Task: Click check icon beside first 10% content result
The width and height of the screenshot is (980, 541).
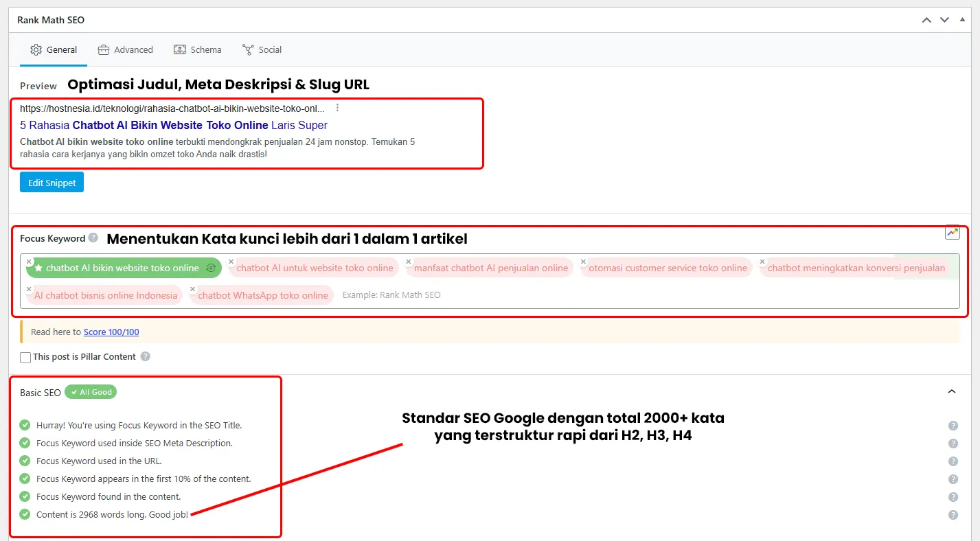Action: coord(25,479)
